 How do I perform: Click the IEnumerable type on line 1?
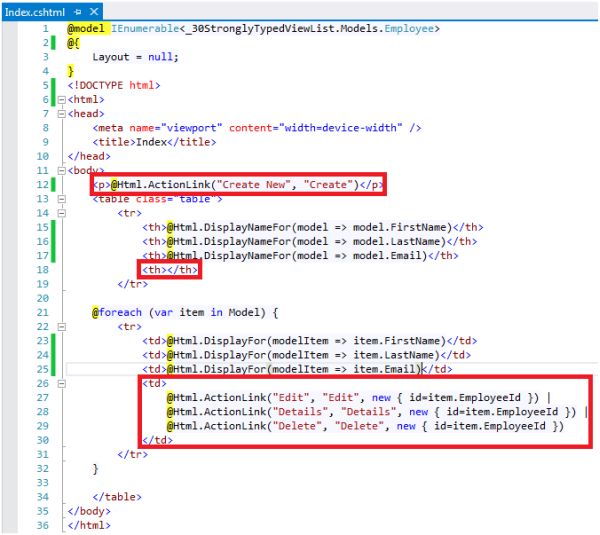pos(145,29)
